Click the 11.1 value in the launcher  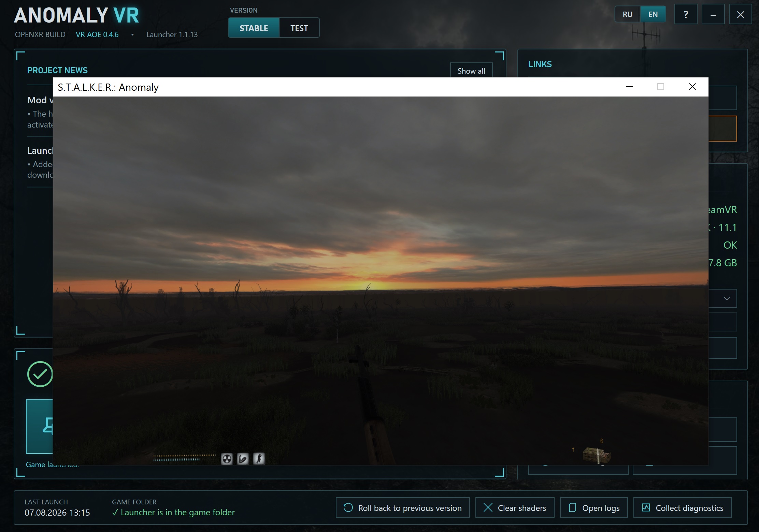coord(728,227)
